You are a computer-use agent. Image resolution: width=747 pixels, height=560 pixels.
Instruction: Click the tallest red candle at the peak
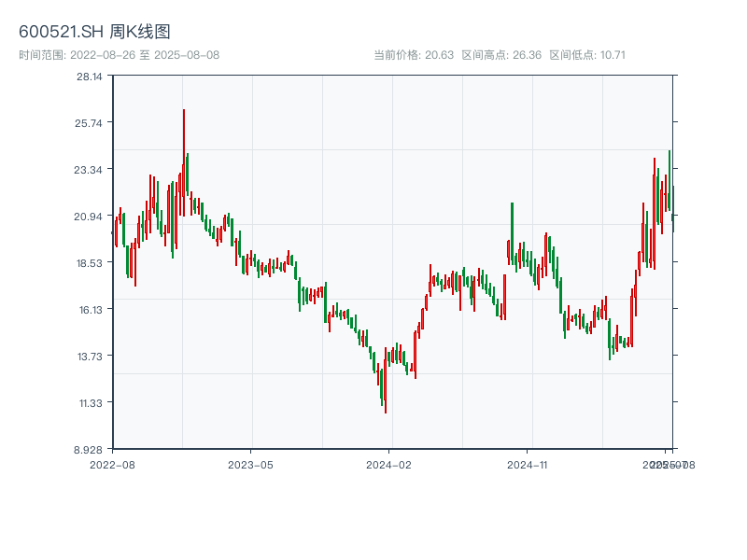coord(184,159)
